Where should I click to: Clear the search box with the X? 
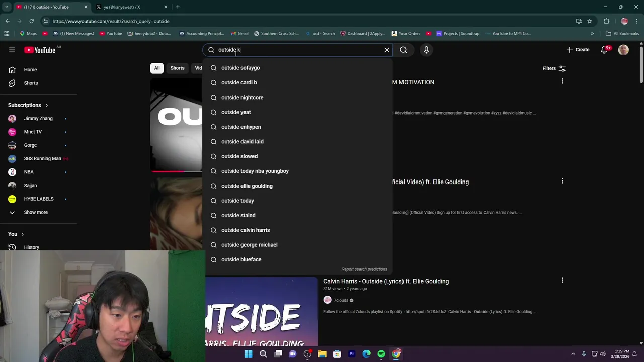point(387,50)
